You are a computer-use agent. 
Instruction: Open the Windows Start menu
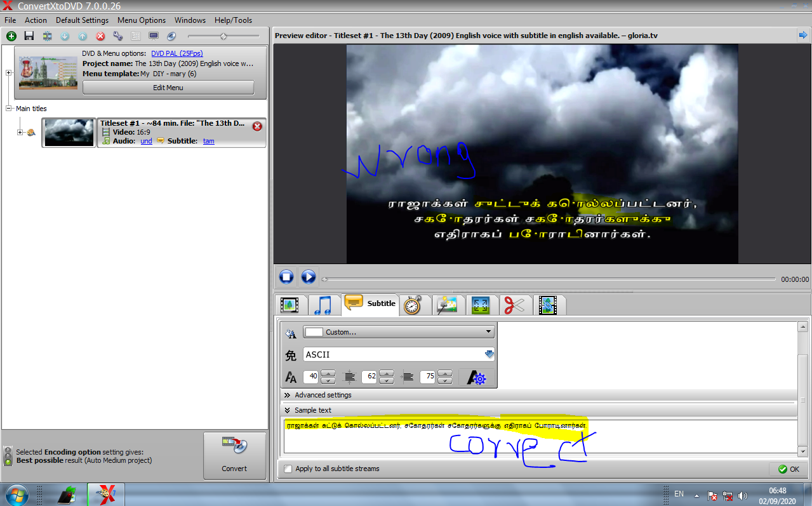point(17,495)
